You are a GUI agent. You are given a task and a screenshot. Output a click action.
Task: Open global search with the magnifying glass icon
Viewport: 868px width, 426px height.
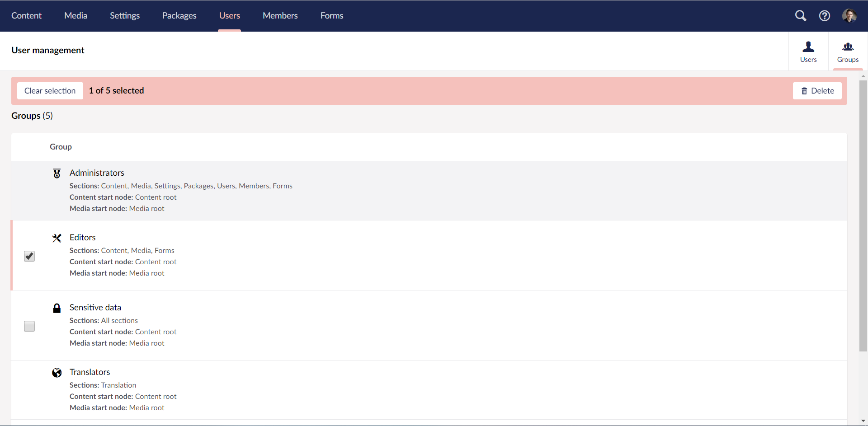[801, 15]
